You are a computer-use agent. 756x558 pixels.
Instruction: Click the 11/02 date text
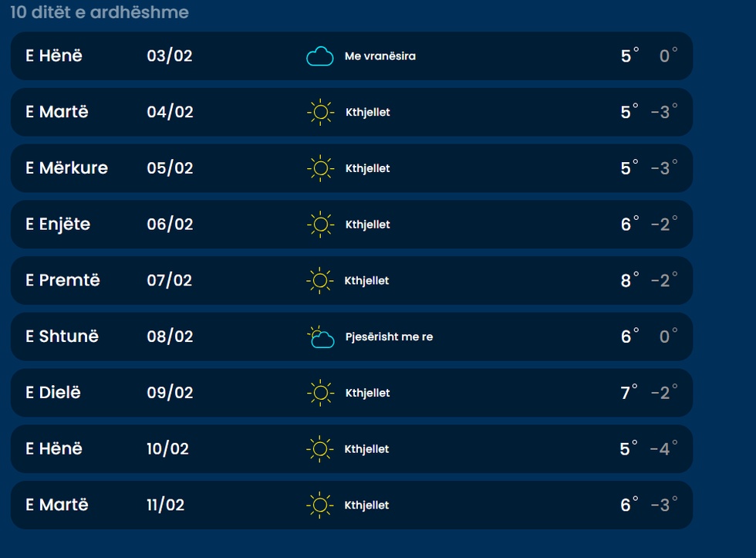coord(165,505)
